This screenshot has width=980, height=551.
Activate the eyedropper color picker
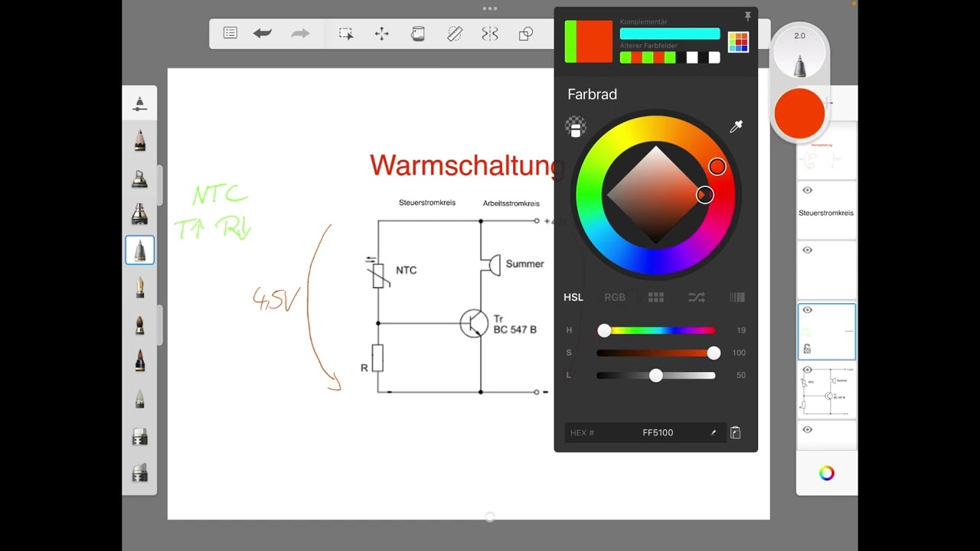pos(736,127)
